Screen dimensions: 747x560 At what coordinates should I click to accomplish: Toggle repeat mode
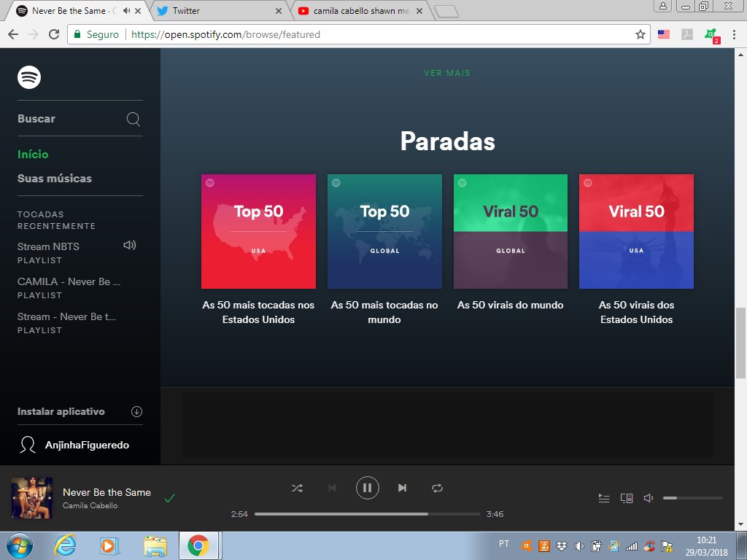click(438, 488)
